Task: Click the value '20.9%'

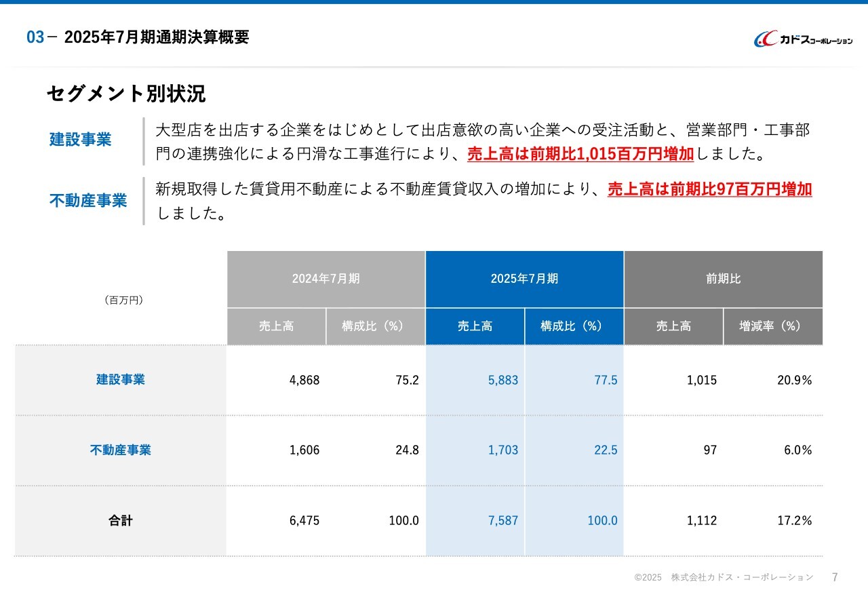Action: pos(795,381)
